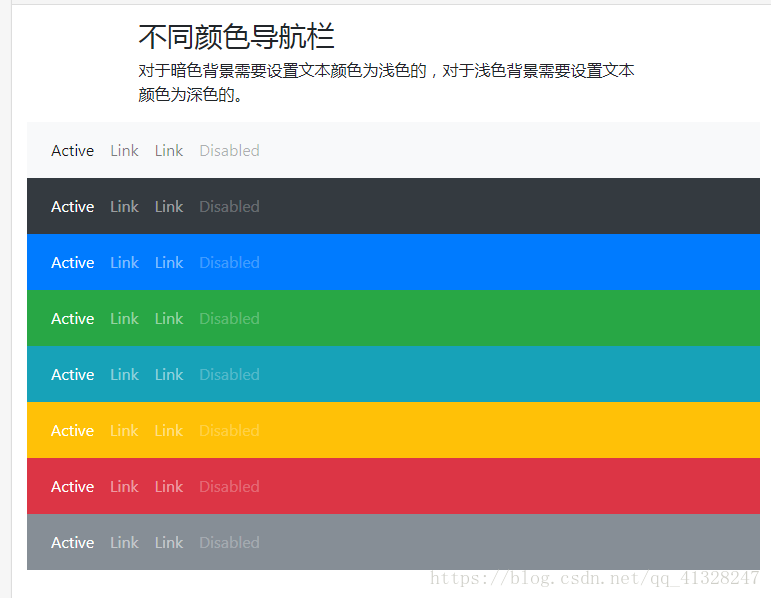
Task: Click second Link in the light navbar
Action: (x=169, y=150)
